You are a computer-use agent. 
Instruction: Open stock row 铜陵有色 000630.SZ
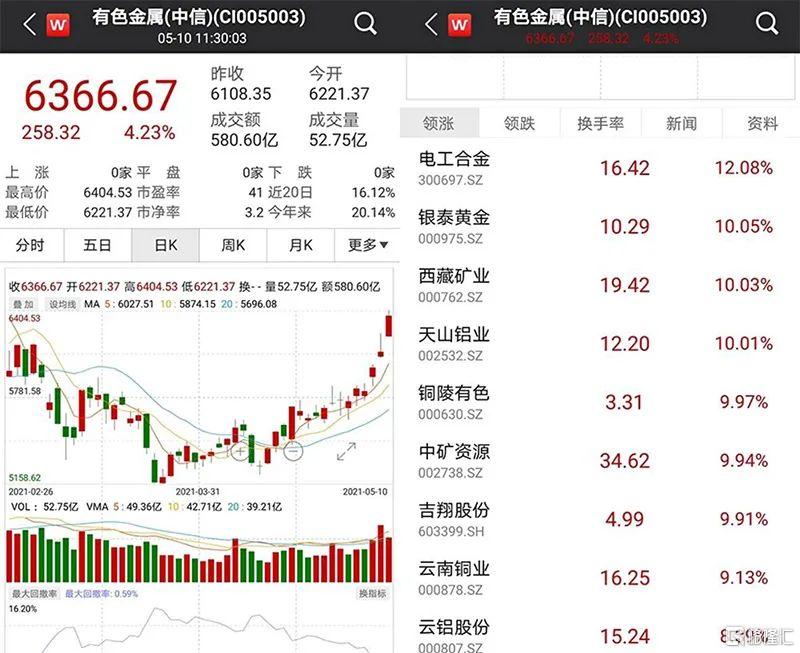click(x=600, y=403)
